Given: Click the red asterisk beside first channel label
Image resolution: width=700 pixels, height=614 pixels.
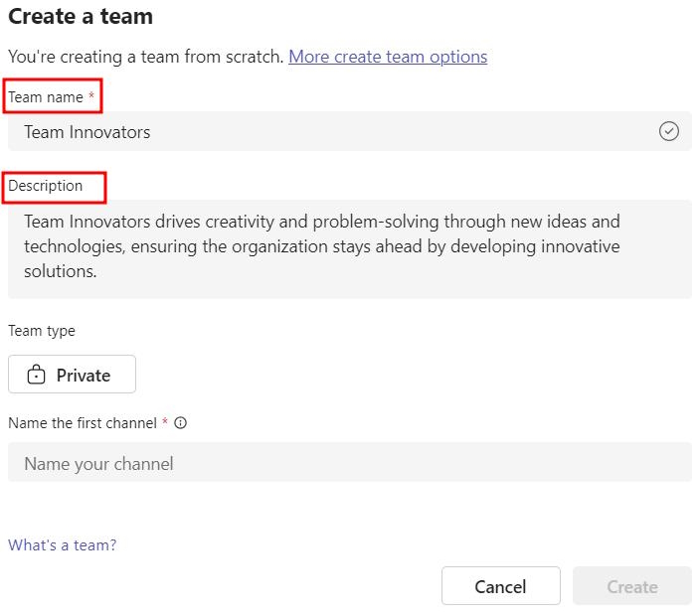Looking at the screenshot, I should [165, 423].
